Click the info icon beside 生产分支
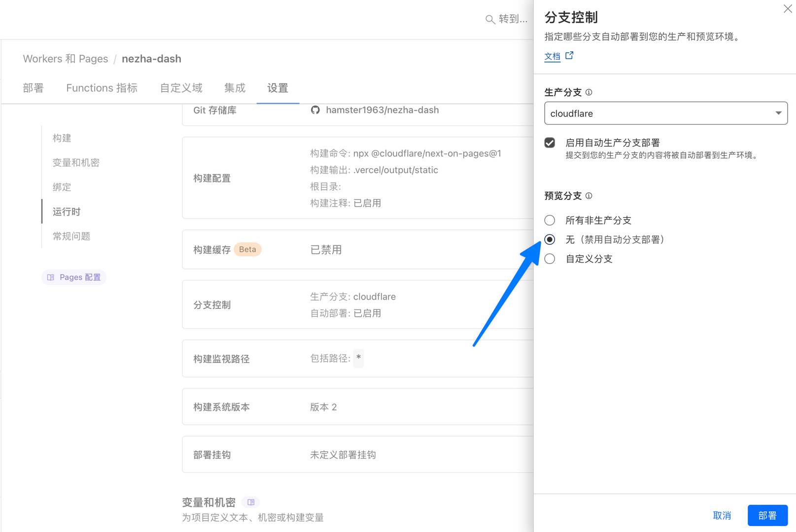 click(588, 92)
